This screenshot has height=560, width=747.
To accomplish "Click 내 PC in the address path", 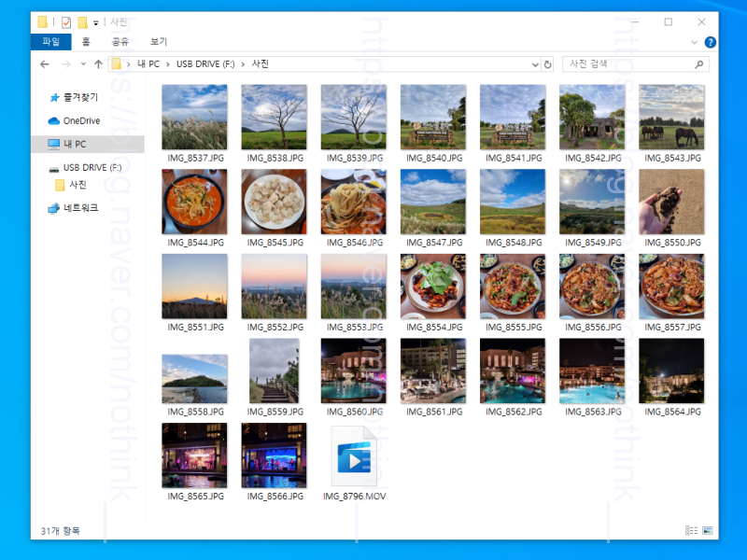I will (x=148, y=64).
